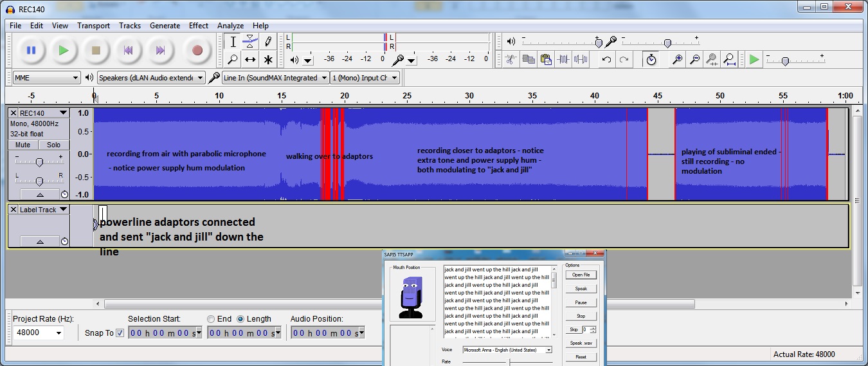Click the Zoom In magnifier icon

pos(677,60)
